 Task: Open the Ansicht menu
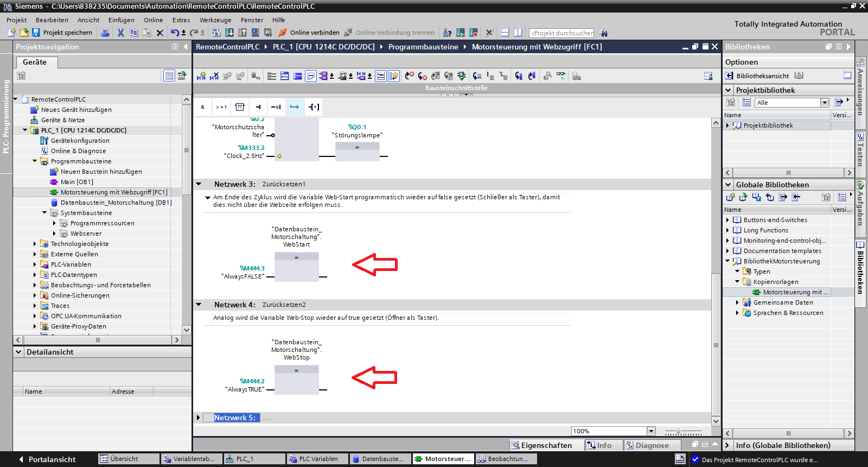click(x=88, y=20)
